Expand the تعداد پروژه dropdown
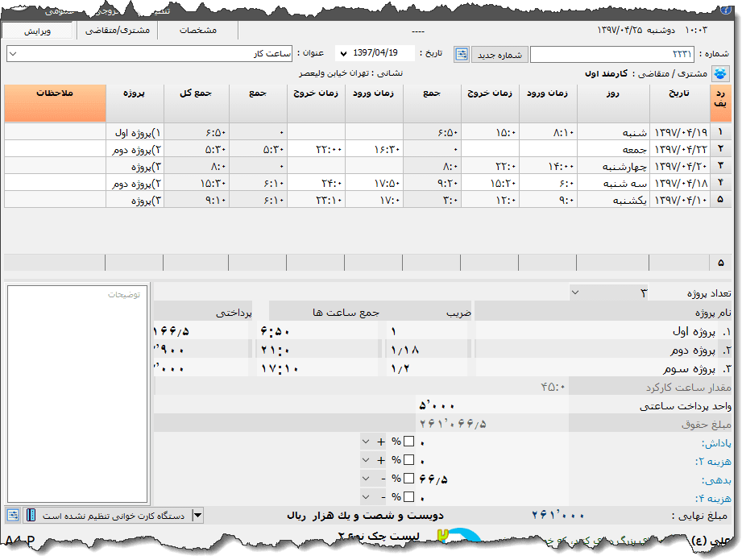The height and width of the screenshot is (560, 742). click(575, 292)
